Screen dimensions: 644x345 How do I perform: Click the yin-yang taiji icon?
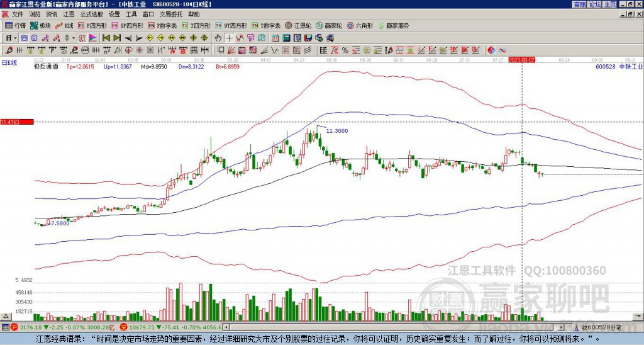[x=491, y=50]
